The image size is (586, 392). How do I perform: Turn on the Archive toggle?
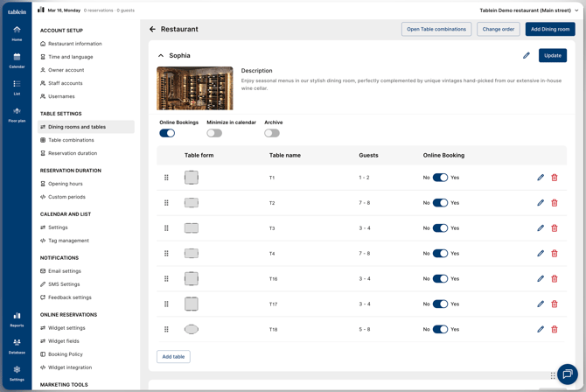click(x=272, y=133)
